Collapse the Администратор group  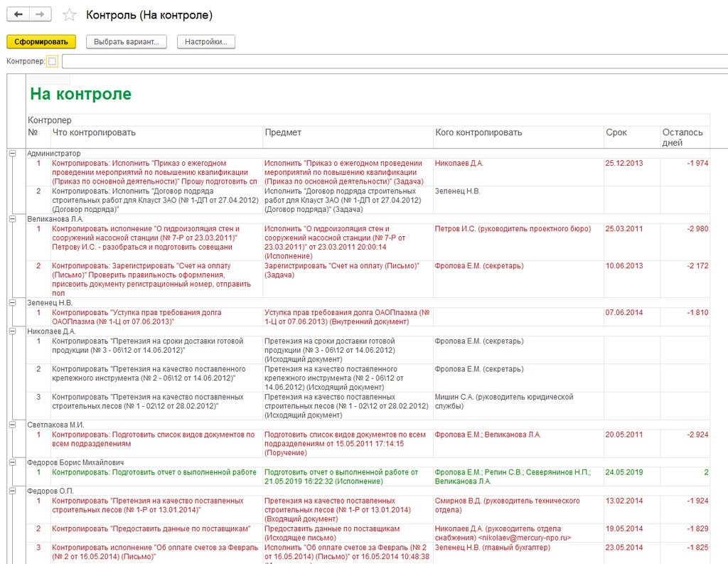click(12, 154)
